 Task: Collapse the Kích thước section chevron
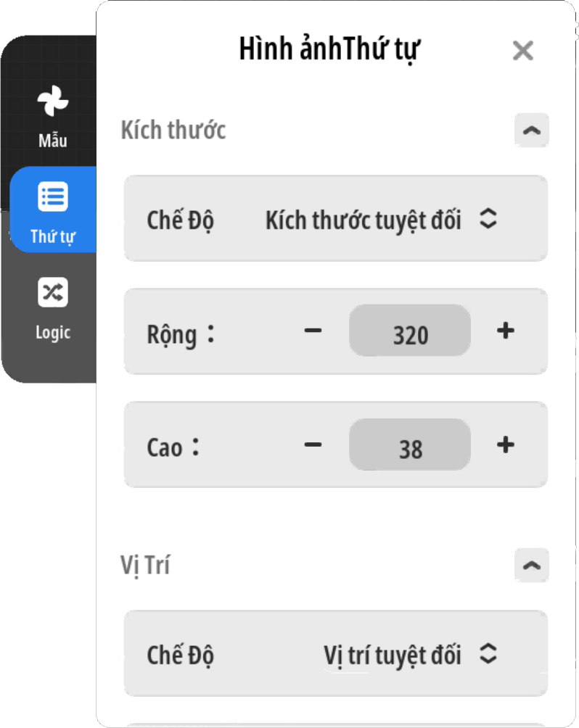pos(532,131)
